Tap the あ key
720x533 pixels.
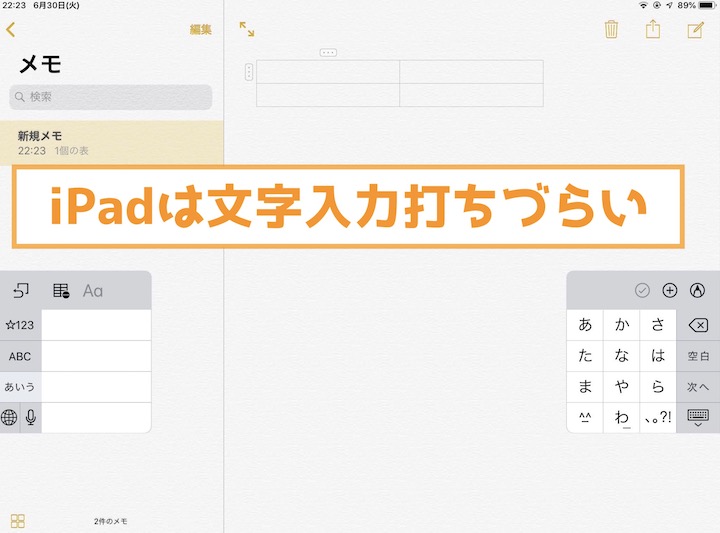585,325
